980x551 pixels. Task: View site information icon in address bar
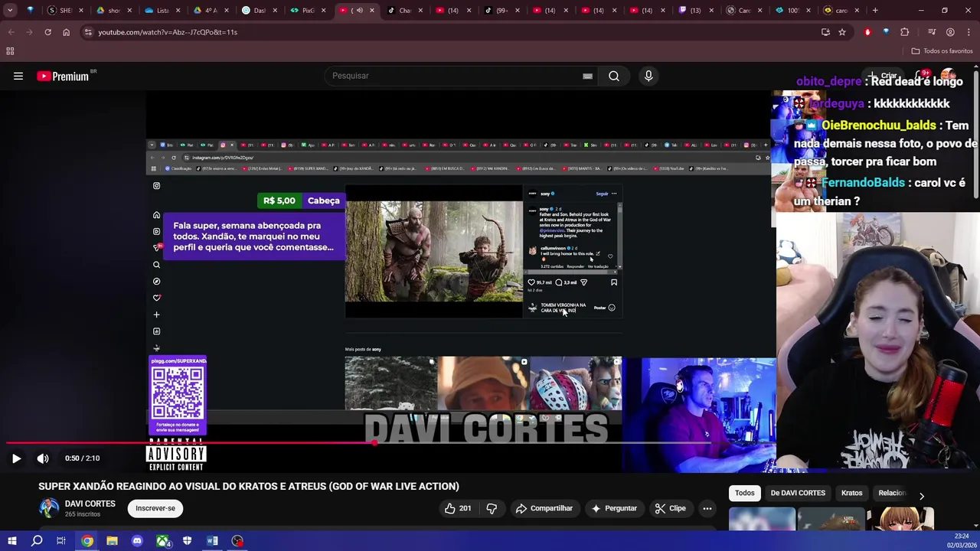point(88,32)
